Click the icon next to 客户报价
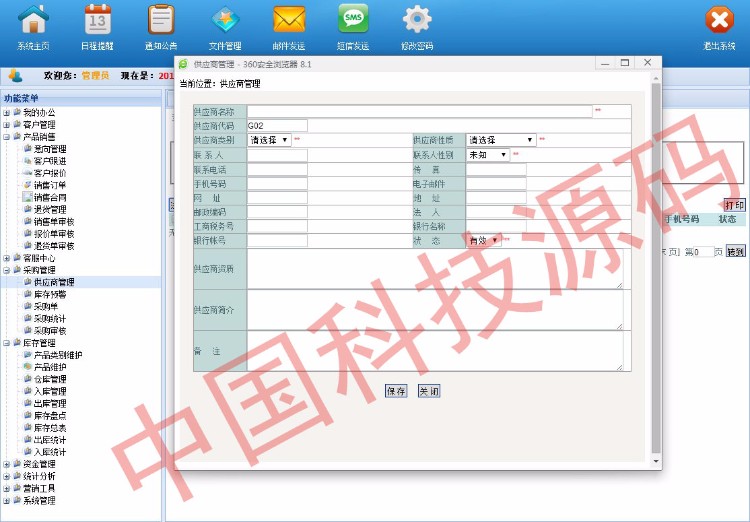Image resolution: width=750 pixels, height=522 pixels. click(x=28, y=173)
